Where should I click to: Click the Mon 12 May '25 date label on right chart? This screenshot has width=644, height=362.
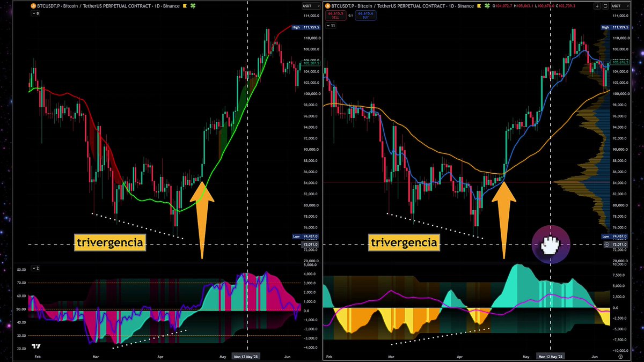point(551,356)
